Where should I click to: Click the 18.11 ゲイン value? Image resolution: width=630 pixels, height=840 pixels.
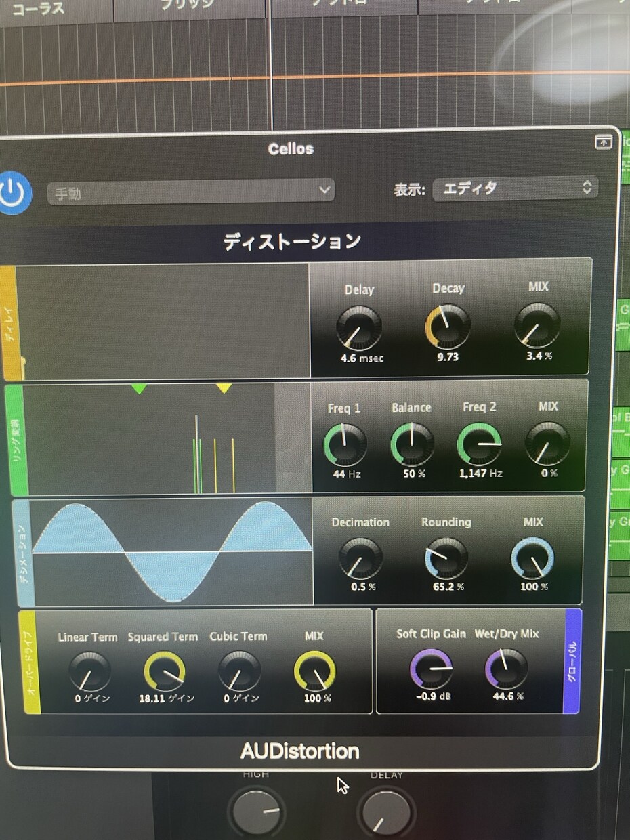(167, 698)
